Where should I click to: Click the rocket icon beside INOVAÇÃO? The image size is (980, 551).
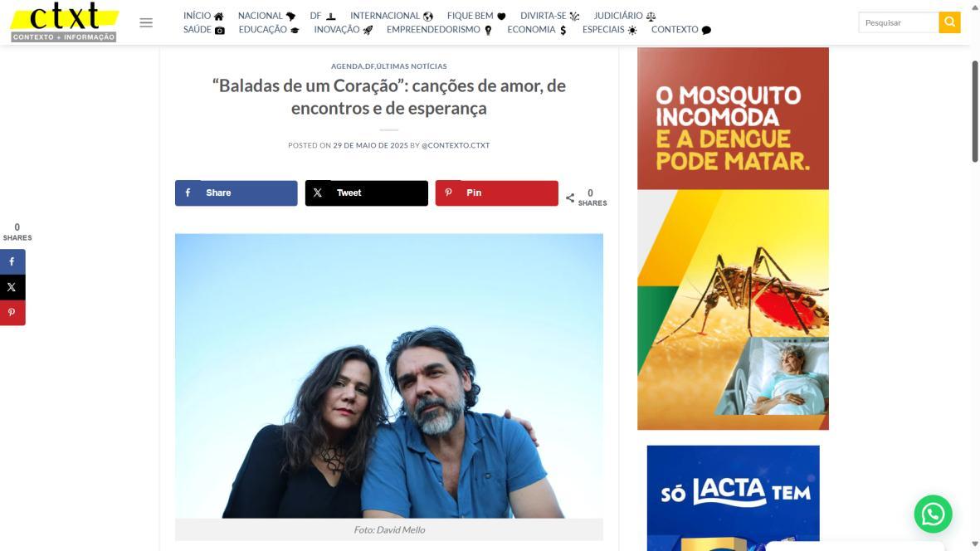pyautogui.click(x=368, y=30)
